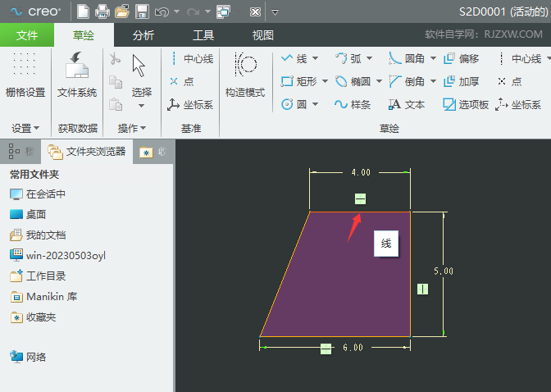
Task: Switch to the Model Tree navigator tab
Action: coord(20,152)
